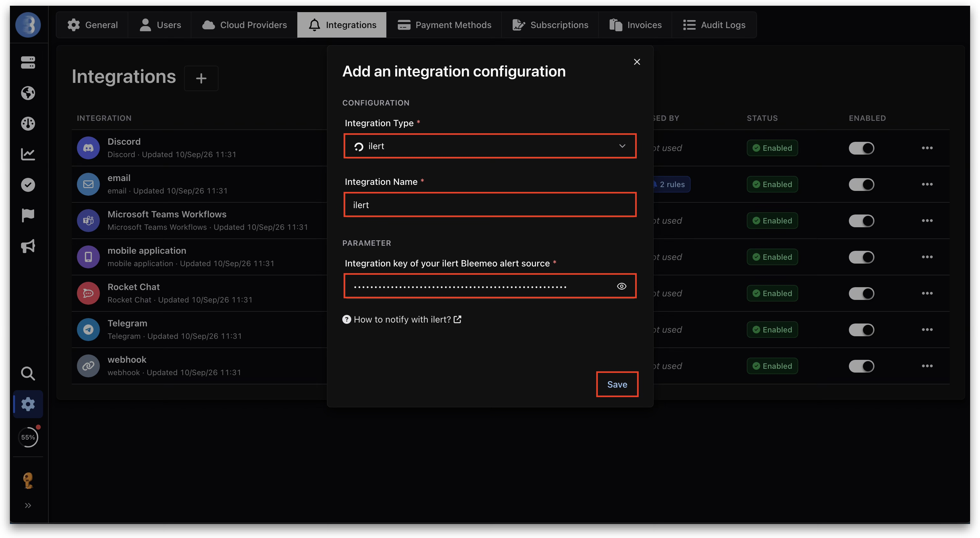Open the flag icon in sidebar
The height and width of the screenshot is (538, 980).
click(x=28, y=215)
